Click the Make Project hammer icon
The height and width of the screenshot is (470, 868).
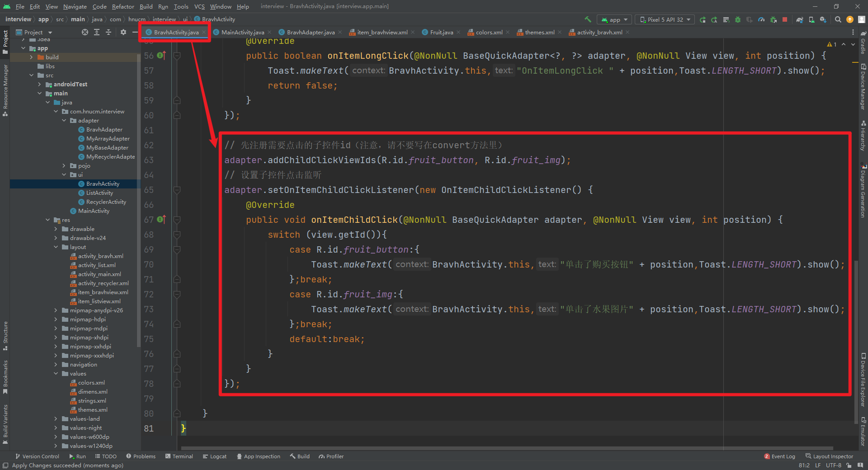pyautogui.click(x=588, y=19)
